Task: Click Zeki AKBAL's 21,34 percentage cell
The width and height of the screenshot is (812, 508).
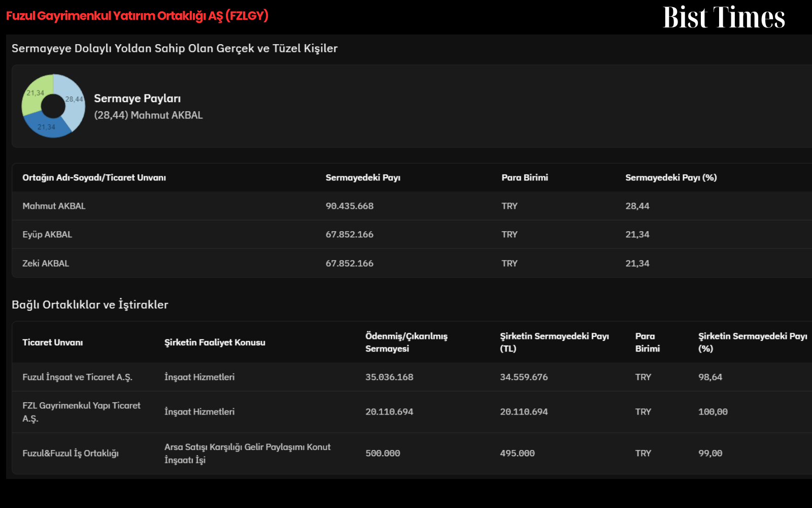Action: coord(637,264)
